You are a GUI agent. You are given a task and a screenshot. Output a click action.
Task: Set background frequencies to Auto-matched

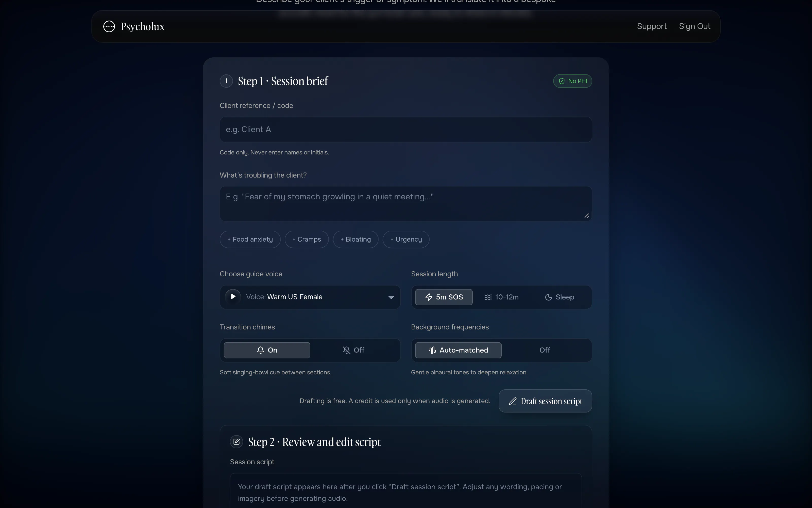click(x=458, y=351)
